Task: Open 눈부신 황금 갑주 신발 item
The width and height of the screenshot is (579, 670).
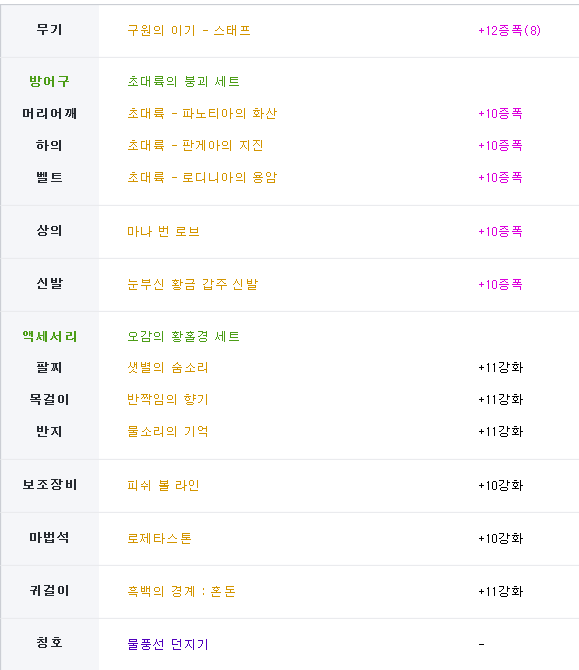Action: [193, 285]
